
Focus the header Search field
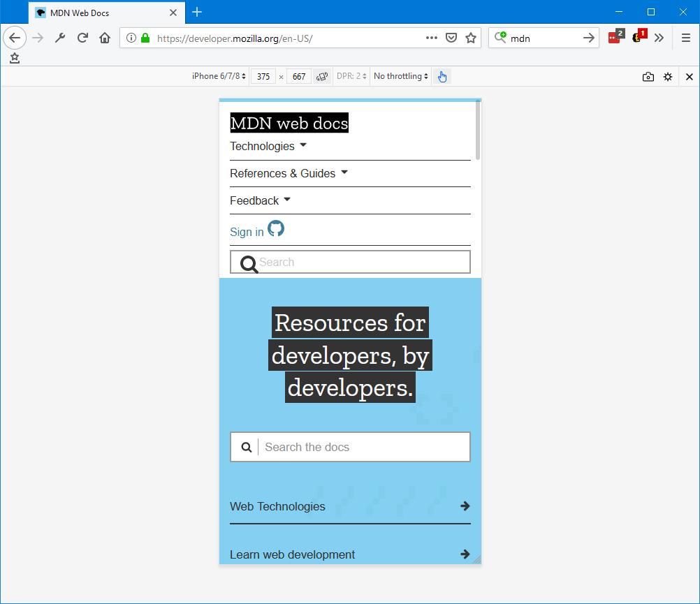pyautogui.click(x=350, y=262)
